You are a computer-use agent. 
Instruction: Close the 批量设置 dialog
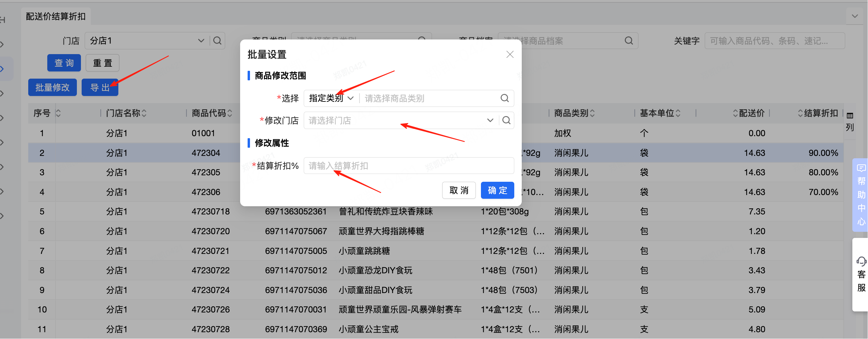[510, 54]
